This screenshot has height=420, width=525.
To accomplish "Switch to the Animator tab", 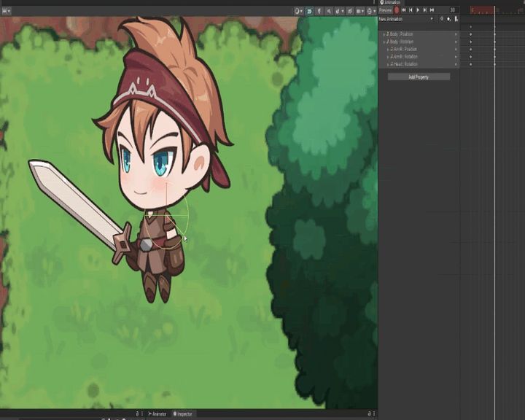I will point(157,414).
